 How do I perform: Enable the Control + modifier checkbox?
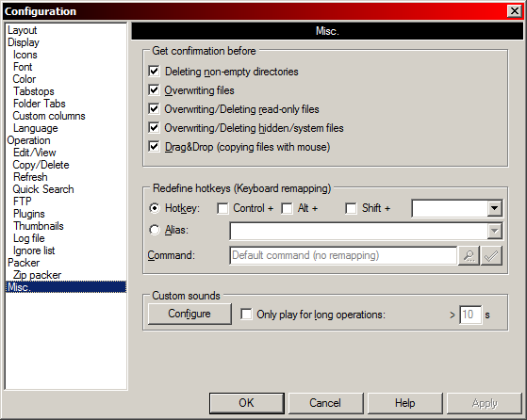[222, 208]
